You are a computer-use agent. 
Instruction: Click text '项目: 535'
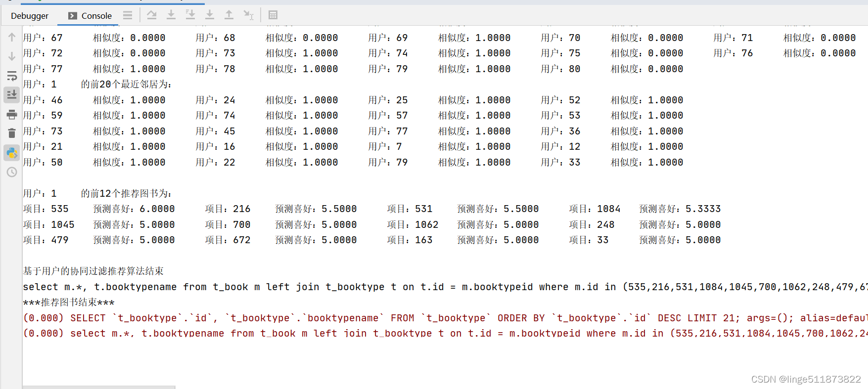click(46, 209)
